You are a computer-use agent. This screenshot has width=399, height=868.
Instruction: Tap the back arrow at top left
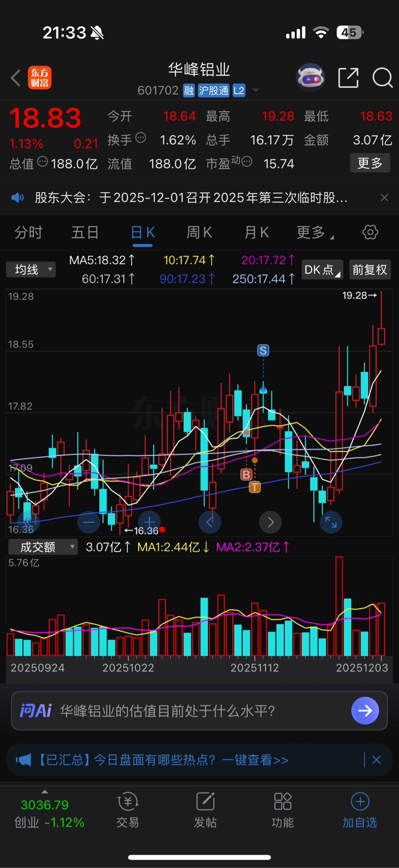click(x=16, y=78)
